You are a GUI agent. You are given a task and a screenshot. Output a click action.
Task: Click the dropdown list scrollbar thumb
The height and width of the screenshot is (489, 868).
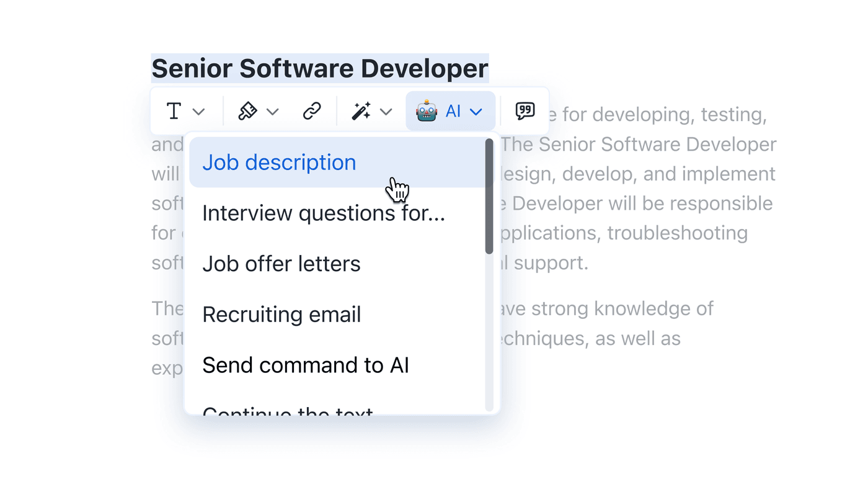tap(489, 196)
